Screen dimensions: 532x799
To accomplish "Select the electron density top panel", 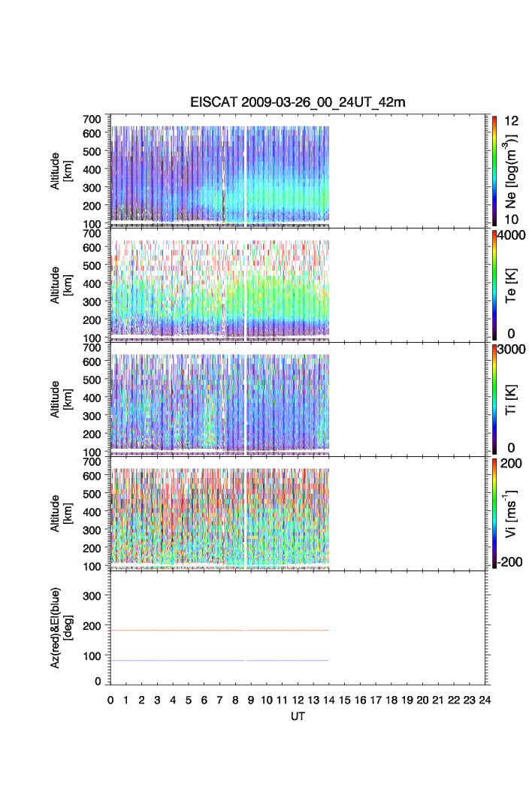I will tap(219, 173).
